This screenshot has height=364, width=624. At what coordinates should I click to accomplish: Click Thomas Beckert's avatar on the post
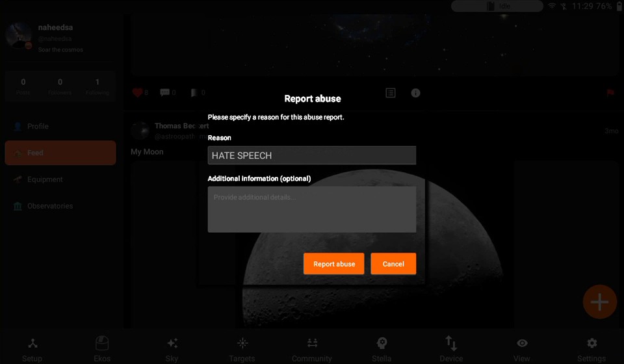click(x=140, y=131)
